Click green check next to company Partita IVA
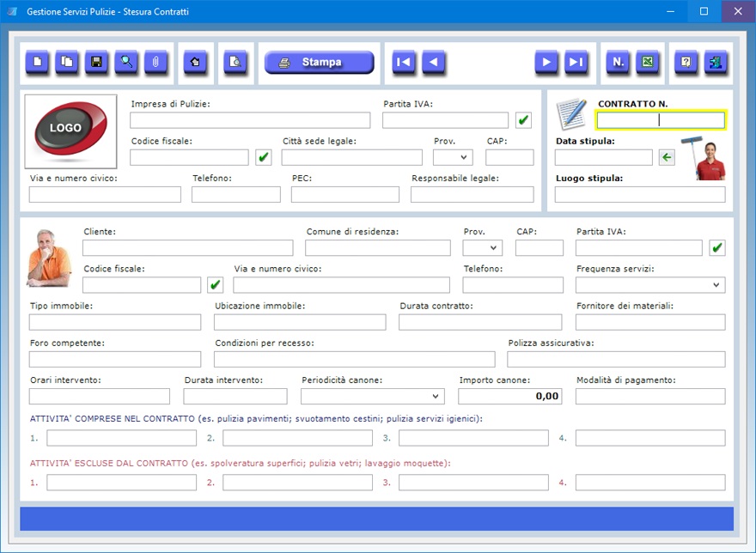The height and width of the screenshot is (553, 756). pos(523,120)
